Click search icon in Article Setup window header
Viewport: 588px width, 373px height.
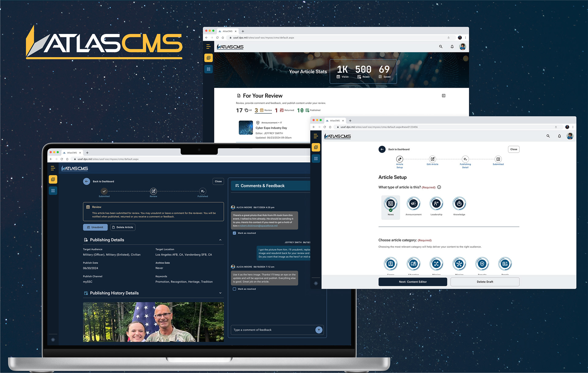(x=548, y=136)
